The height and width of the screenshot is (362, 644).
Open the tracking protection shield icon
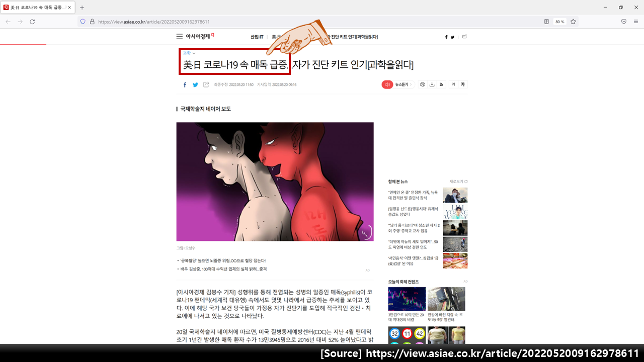coord(83,22)
